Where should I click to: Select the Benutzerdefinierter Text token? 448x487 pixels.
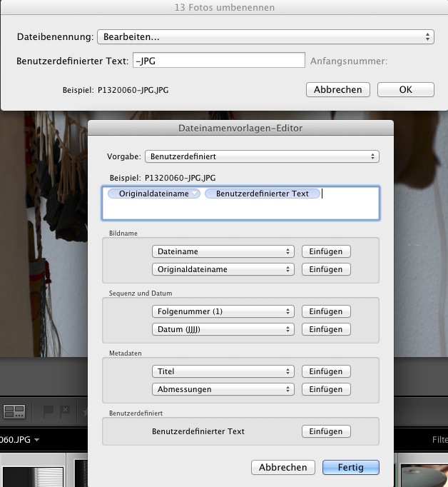point(262,194)
